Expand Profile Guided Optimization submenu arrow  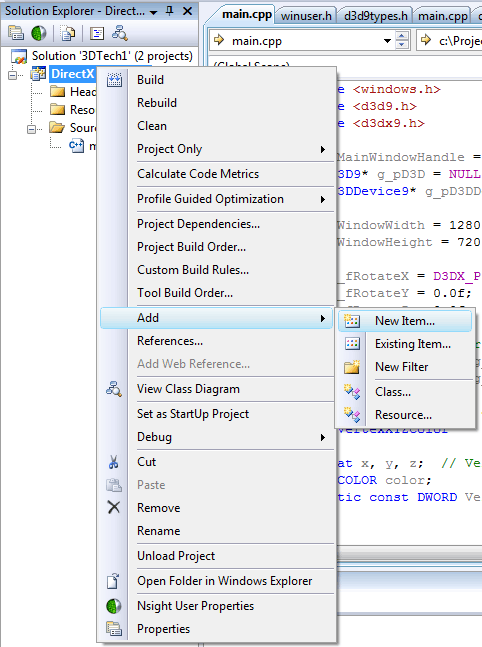(x=323, y=199)
